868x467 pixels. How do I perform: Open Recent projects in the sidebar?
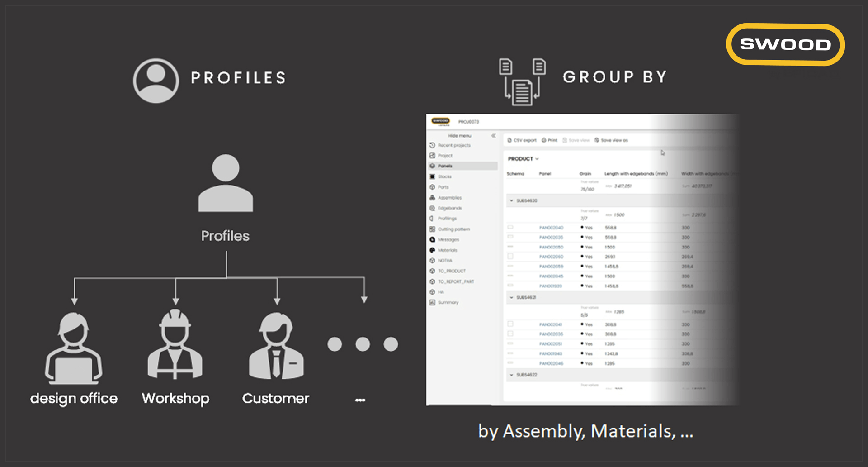pyautogui.click(x=454, y=145)
